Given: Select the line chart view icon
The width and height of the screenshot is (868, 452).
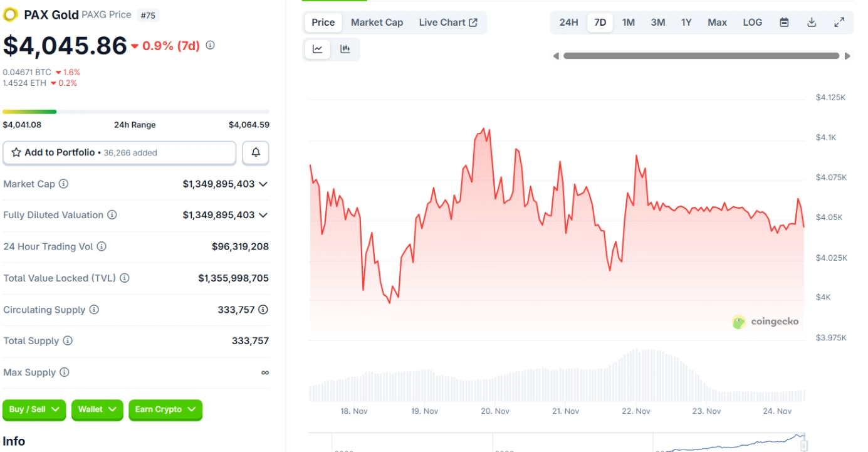Looking at the screenshot, I should [x=318, y=50].
